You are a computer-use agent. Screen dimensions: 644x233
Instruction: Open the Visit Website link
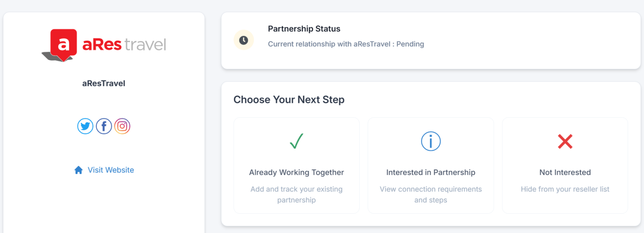click(111, 170)
